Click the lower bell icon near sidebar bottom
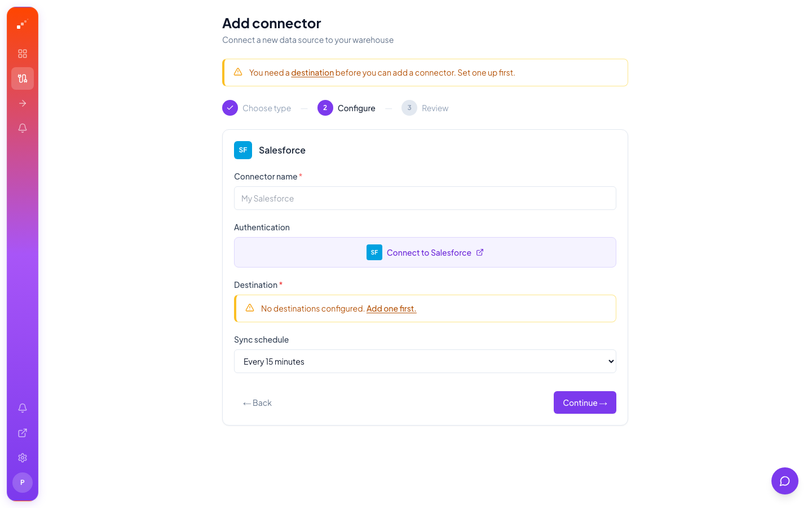Screen dimensions: 812x508 point(23,408)
